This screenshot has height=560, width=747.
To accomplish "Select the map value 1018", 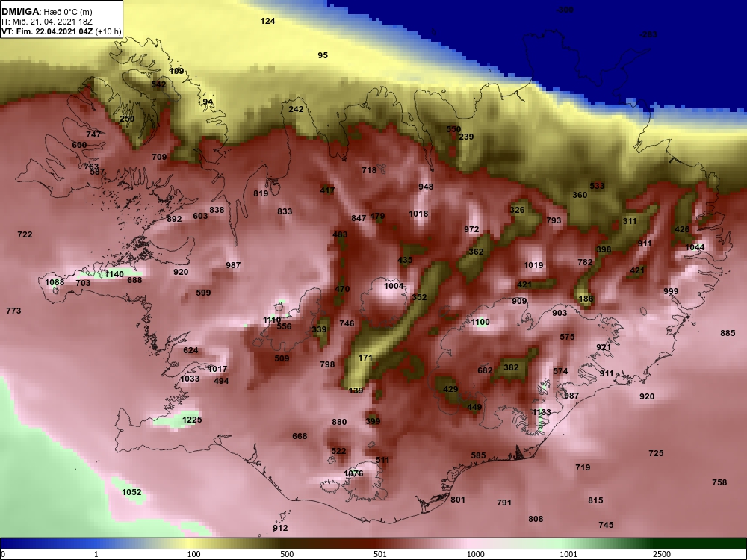I will (418, 214).
